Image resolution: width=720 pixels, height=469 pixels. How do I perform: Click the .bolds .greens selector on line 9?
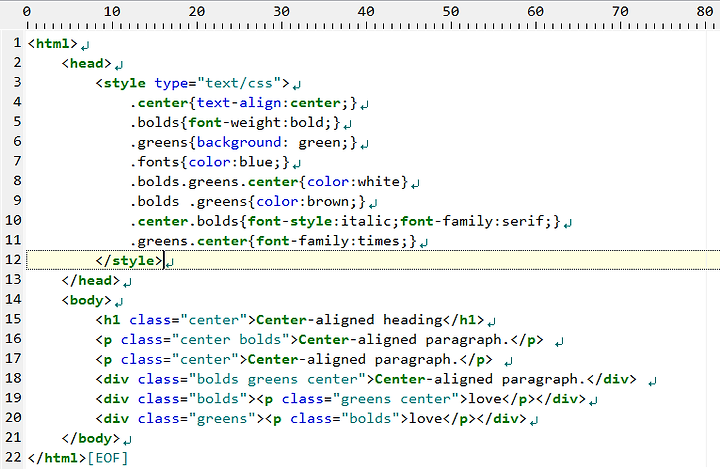(x=188, y=202)
